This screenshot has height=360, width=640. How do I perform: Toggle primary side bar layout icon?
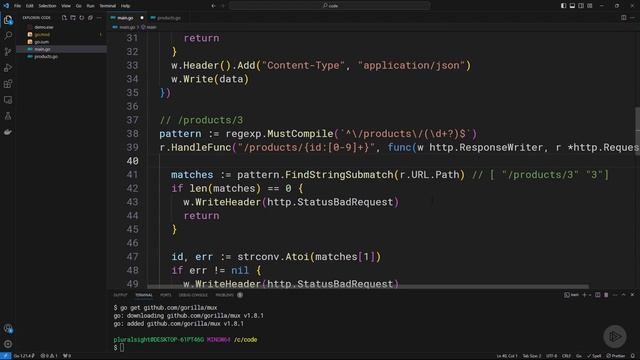click(x=563, y=6)
